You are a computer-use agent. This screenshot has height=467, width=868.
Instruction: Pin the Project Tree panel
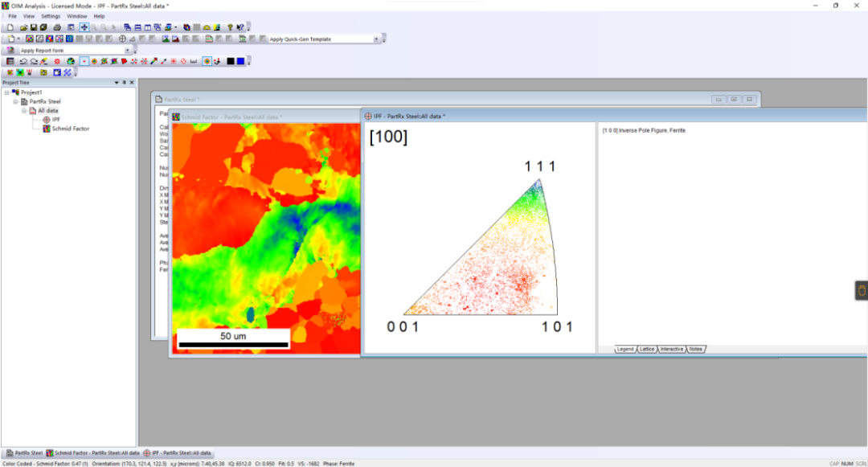(x=123, y=82)
